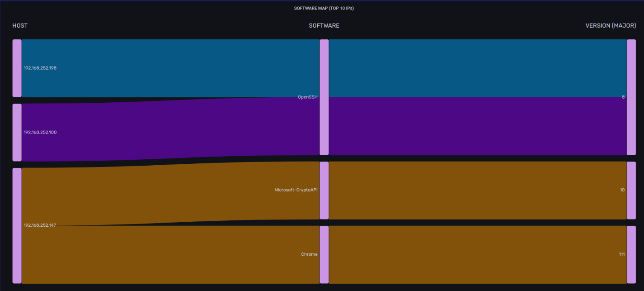This screenshot has height=291, width=644.
Task: Click the version 10 node bar
Action: click(631, 190)
